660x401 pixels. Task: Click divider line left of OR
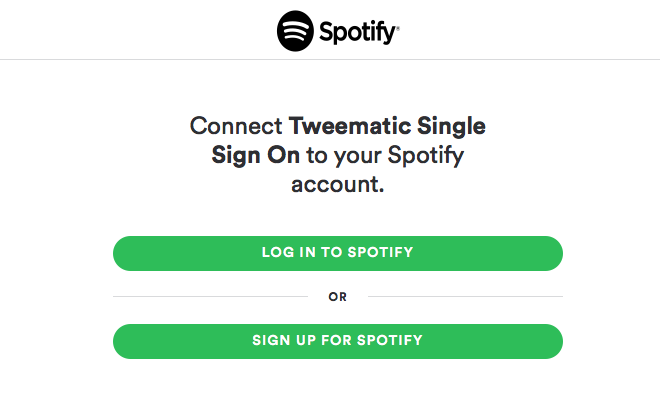pyautogui.click(x=210, y=296)
